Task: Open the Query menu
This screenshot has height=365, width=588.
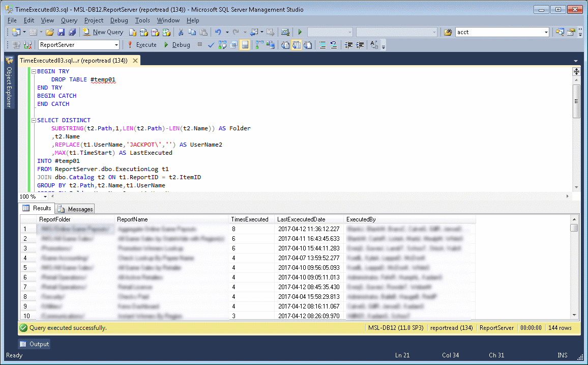Action: (69, 20)
